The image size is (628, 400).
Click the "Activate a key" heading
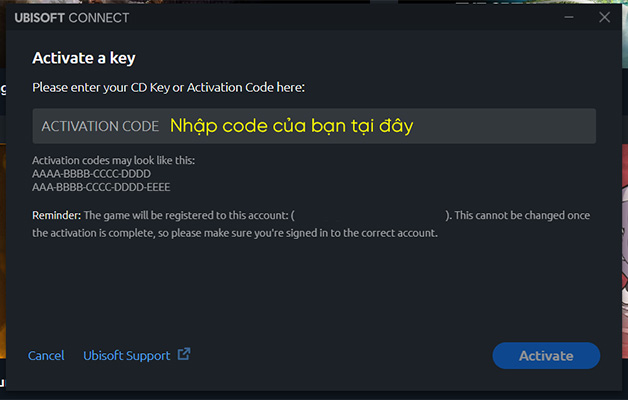click(84, 58)
